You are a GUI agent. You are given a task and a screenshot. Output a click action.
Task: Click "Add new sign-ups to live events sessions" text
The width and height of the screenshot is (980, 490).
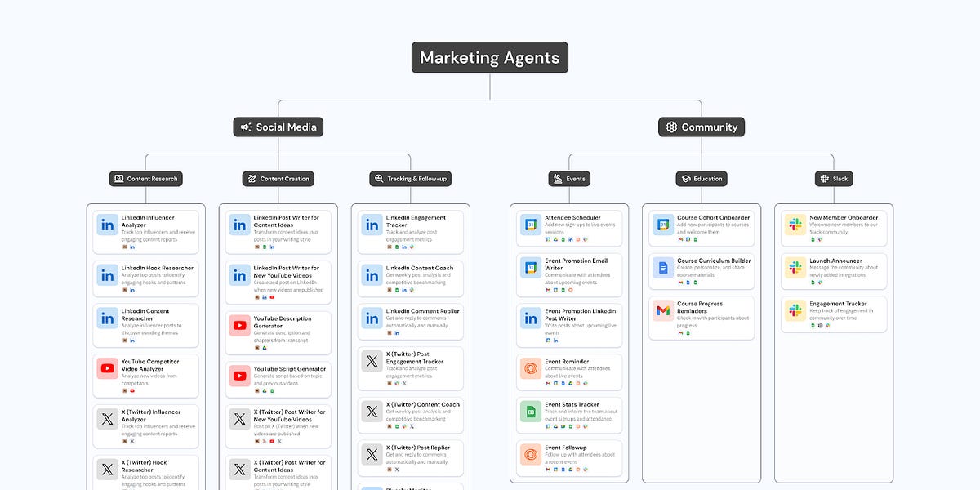(578, 228)
